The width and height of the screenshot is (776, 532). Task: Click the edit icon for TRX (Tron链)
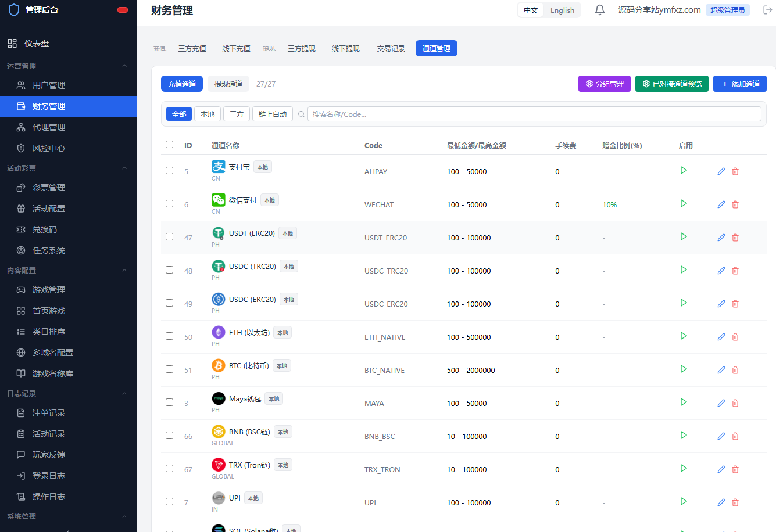click(721, 469)
